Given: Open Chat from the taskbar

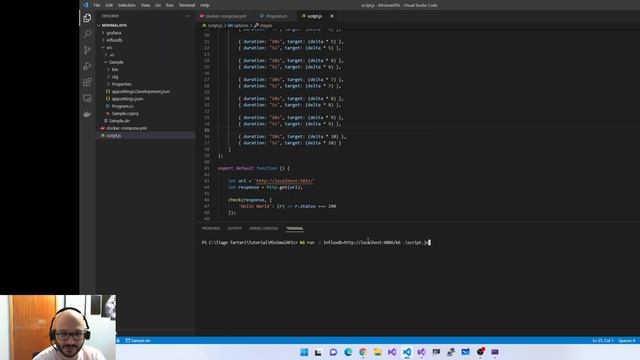Looking at the screenshot, I should point(333,352).
